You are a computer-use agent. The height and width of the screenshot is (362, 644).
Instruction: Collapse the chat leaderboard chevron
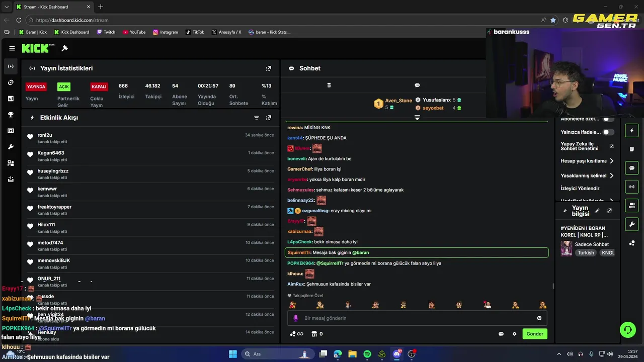[417, 118]
